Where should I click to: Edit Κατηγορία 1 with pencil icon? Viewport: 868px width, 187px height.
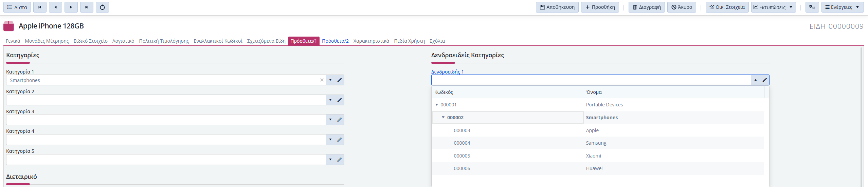[x=340, y=80]
